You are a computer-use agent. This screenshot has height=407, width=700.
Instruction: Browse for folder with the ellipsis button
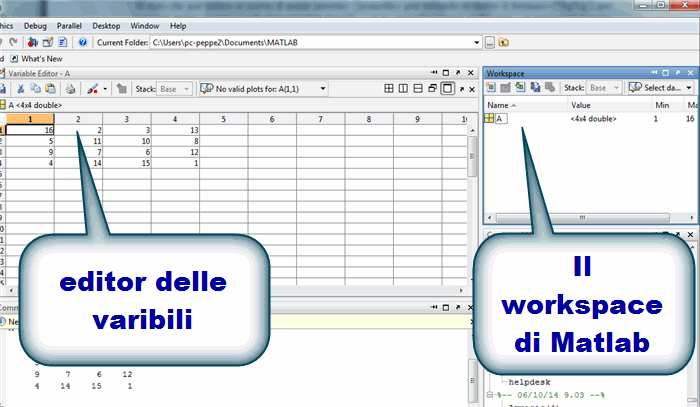pos(490,43)
